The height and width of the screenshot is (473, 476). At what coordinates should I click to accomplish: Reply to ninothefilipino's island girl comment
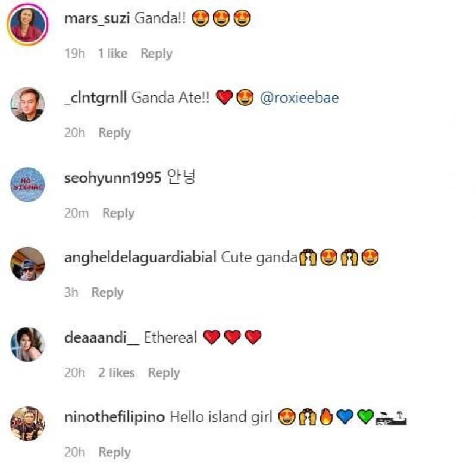click(114, 453)
